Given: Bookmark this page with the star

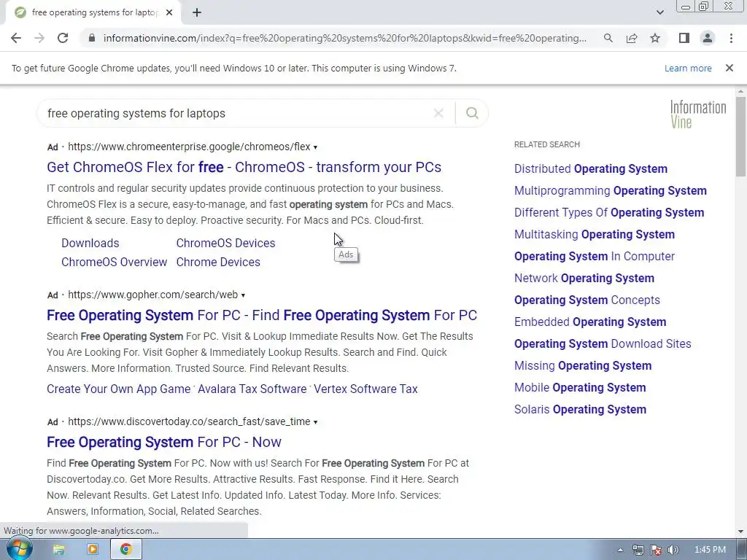Looking at the screenshot, I should tap(655, 38).
